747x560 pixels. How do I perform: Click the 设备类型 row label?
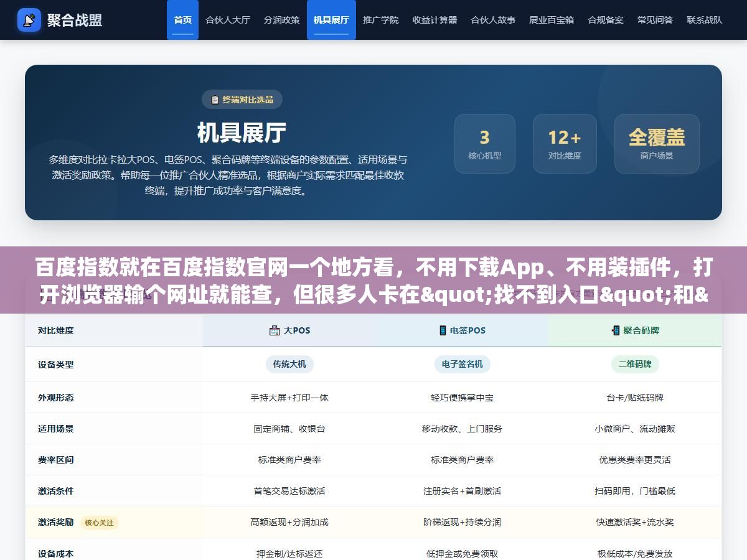(x=56, y=365)
